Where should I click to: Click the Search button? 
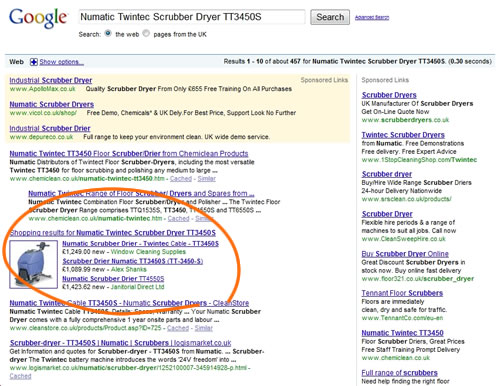tap(330, 17)
